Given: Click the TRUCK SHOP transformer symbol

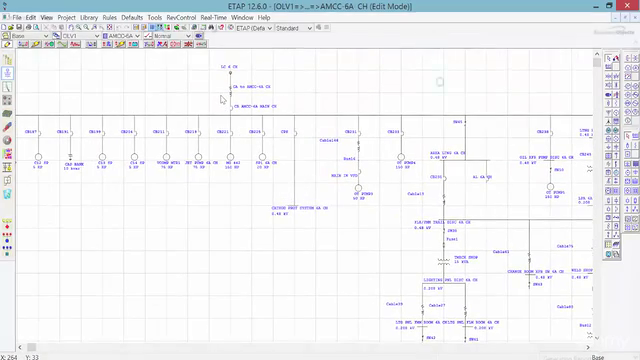Looking at the screenshot, I should [x=444, y=262].
